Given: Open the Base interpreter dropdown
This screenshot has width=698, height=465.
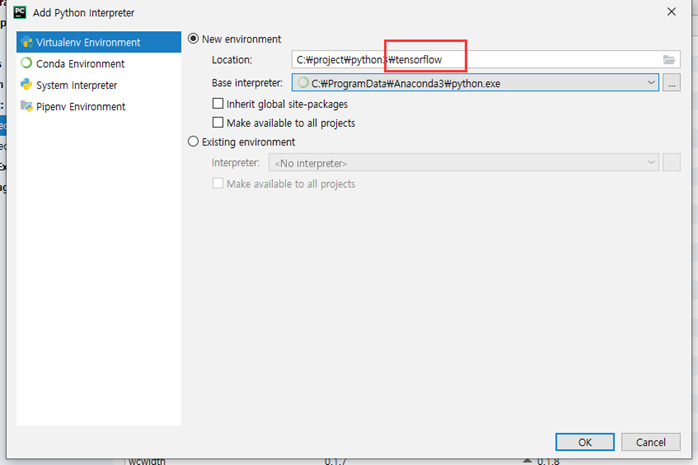Looking at the screenshot, I should click(x=475, y=83).
